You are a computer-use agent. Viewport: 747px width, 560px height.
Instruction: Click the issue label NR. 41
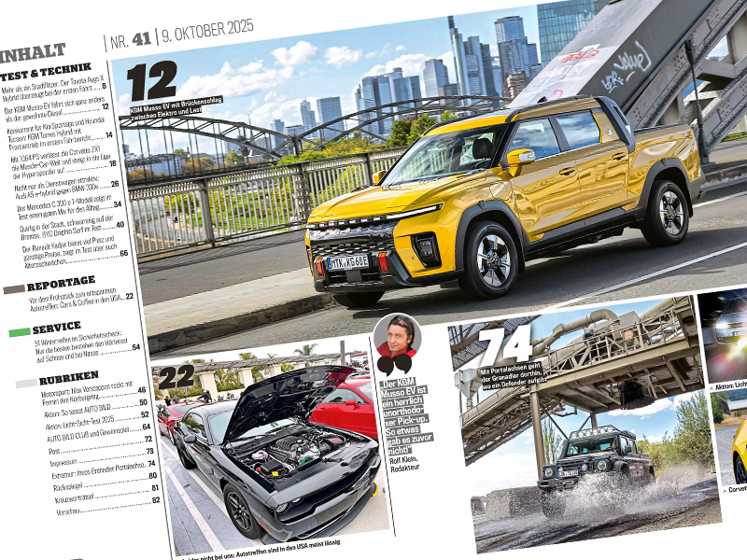pyautogui.click(x=120, y=42)
